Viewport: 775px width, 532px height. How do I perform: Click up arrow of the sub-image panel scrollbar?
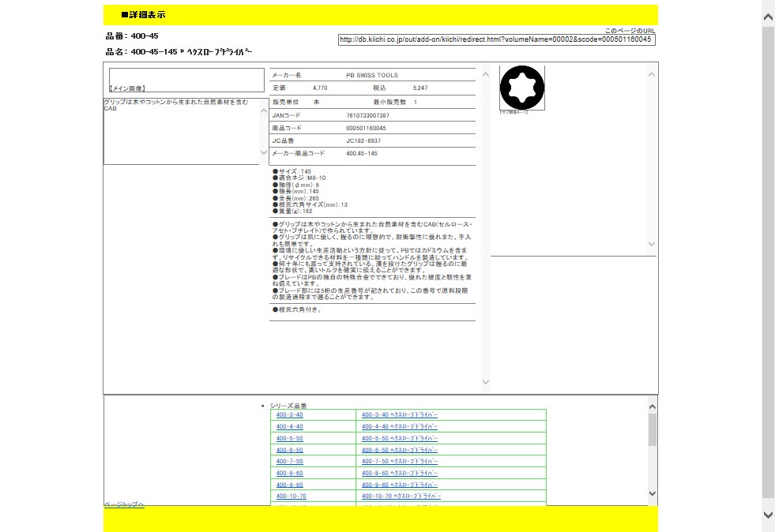pyautogui.click(x=652, y=74)
